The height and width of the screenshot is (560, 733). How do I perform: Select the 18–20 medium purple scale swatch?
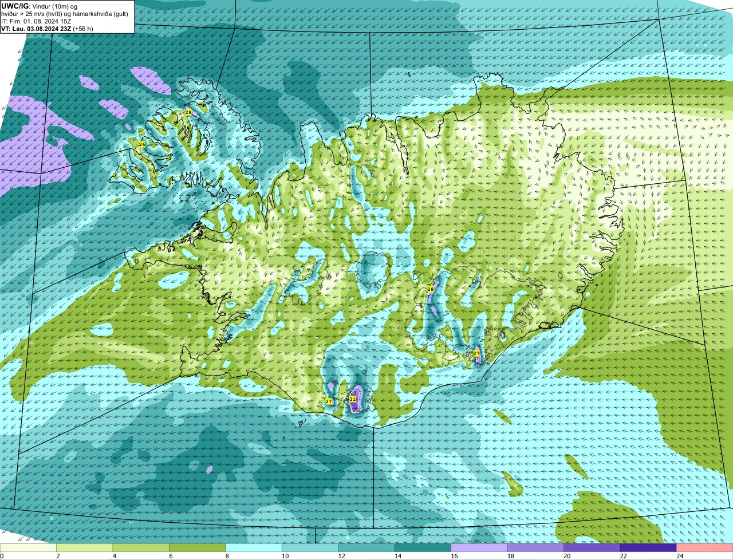[535, 547]
